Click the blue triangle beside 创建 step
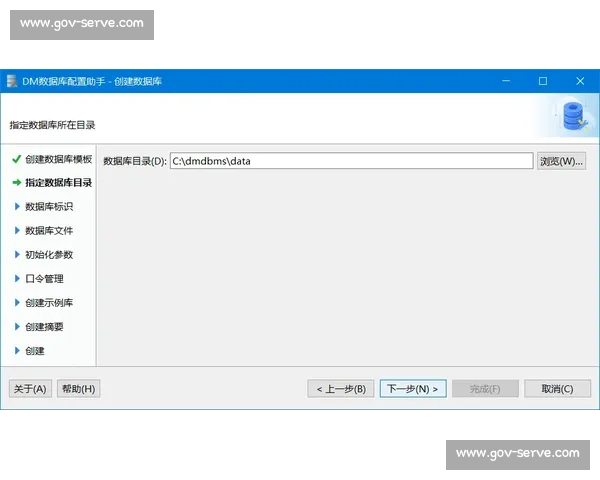This screenshot has width=600, height=480. coord(17,351)
